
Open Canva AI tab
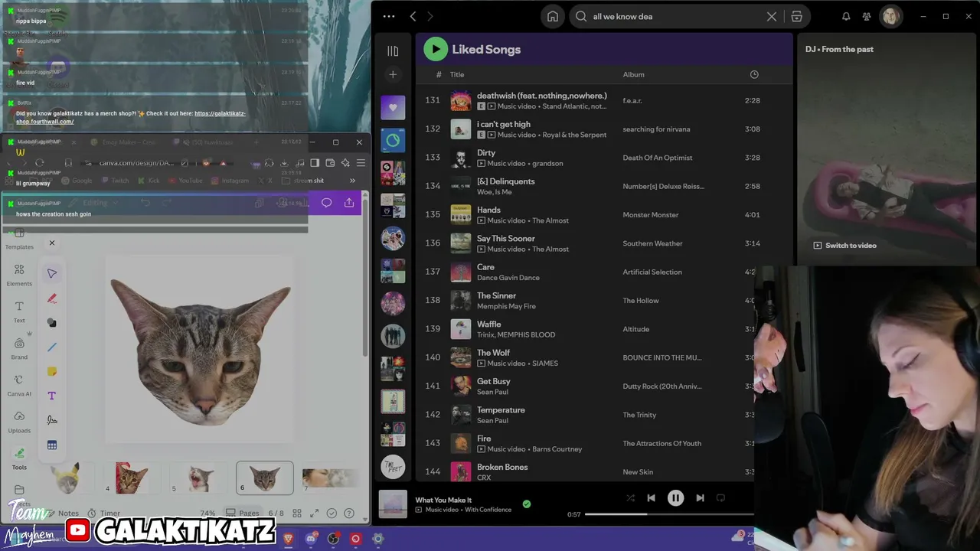click(19, 384)
